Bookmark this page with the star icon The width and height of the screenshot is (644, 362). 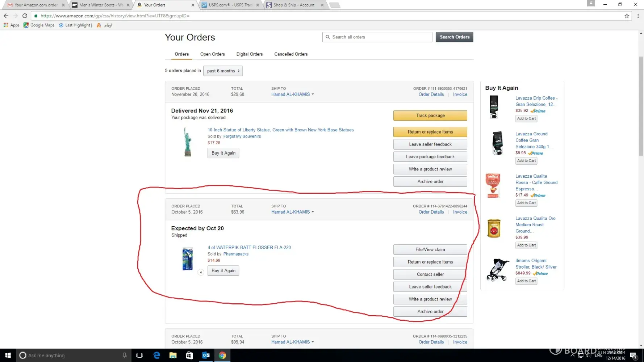(x=627, y=16)
